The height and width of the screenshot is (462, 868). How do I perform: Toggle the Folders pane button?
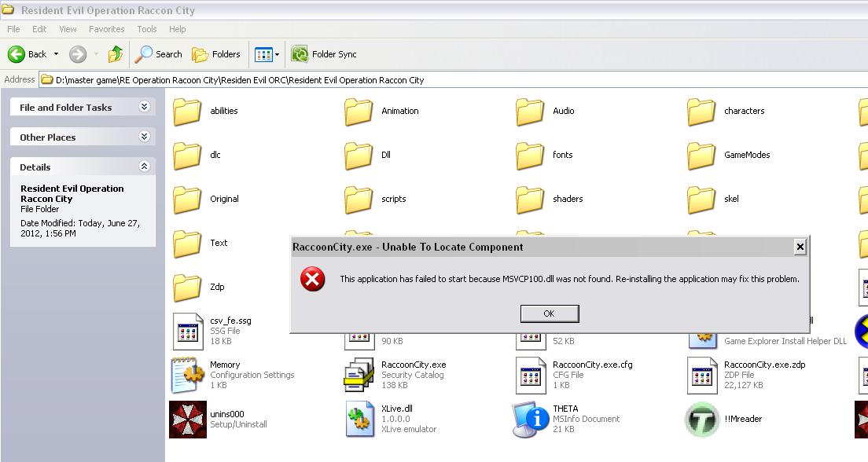[x=216, y=54]
